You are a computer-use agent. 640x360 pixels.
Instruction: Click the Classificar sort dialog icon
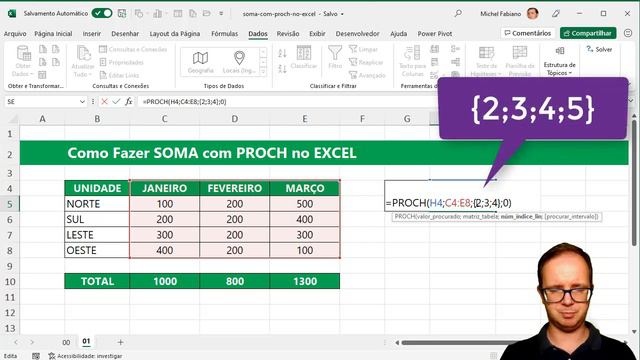[304, 53]
